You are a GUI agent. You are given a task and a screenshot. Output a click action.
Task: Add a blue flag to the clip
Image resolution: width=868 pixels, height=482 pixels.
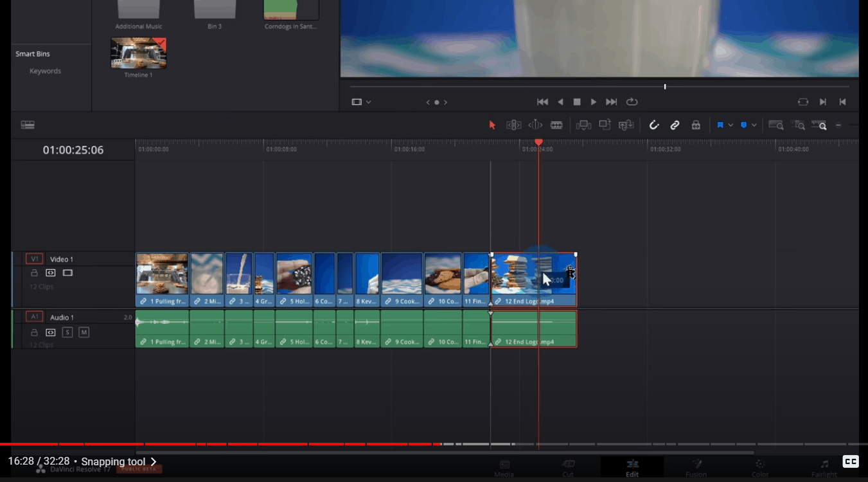coord(720,125)
